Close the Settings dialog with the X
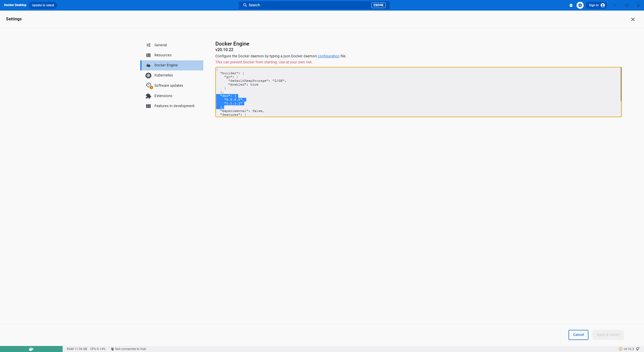Image resolution: width=644 pixels, height=352 pixels. point(633,19)
